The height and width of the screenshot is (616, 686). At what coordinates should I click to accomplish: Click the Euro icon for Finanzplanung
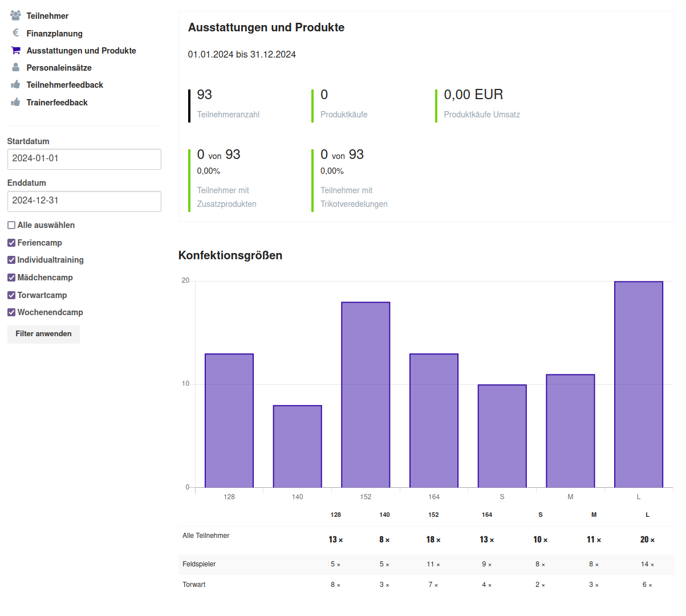pyautogui.click(x=15, y=33)
